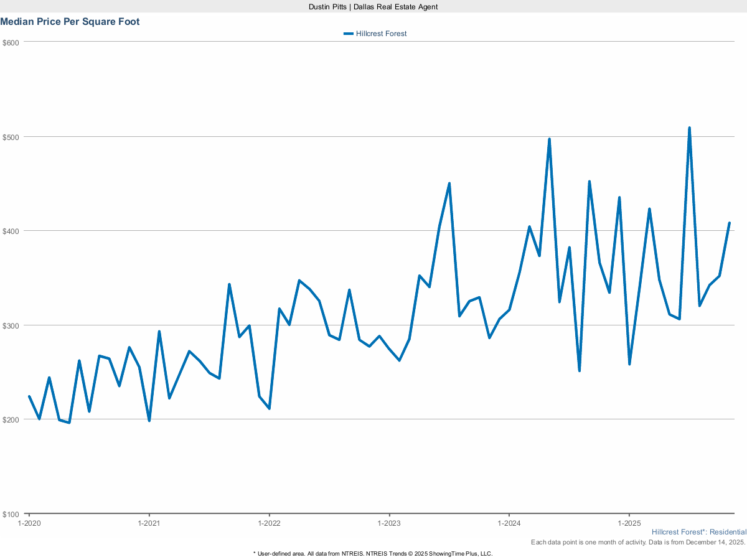747x560 pixels.
Task: Click the Hillcrest Forest*: Residential footer text
Action: [x=698, y=532]
